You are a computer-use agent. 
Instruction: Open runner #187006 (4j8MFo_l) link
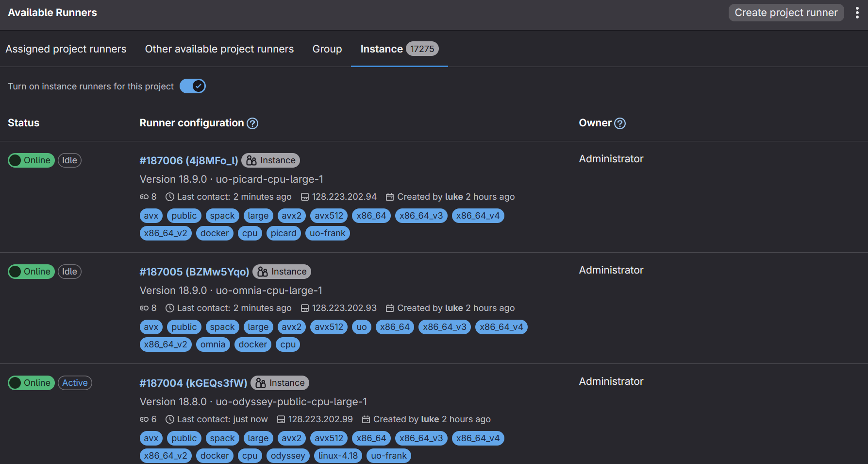pos(189,160)
